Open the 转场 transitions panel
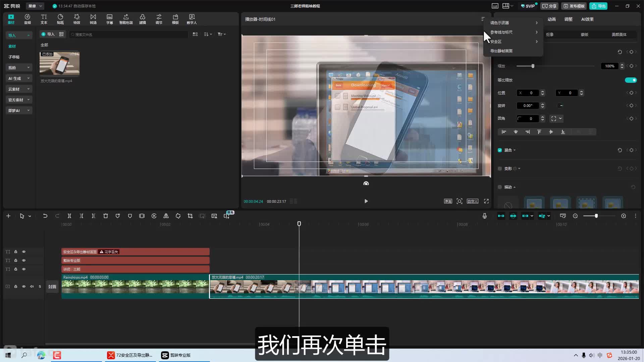The image size is (644, 362). (93, 19)
